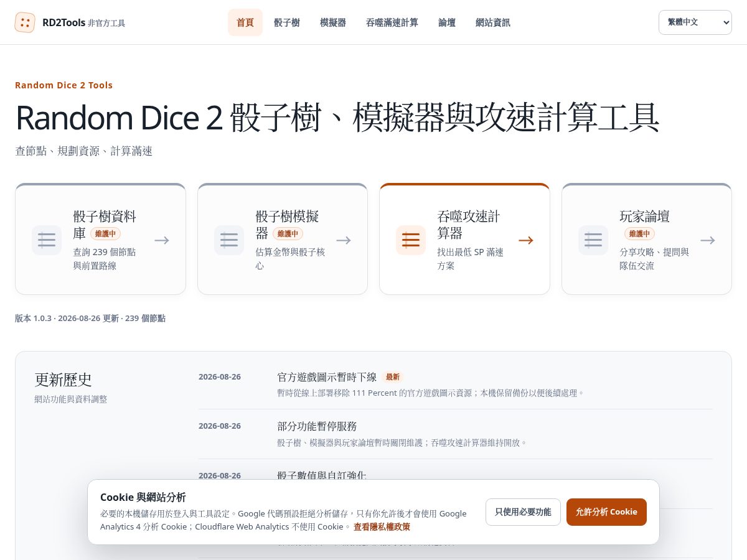The width and height of the screenshot is (747, 560).
Task: Click the RD2Tools dice logo icon
Action: pos(25,22)
